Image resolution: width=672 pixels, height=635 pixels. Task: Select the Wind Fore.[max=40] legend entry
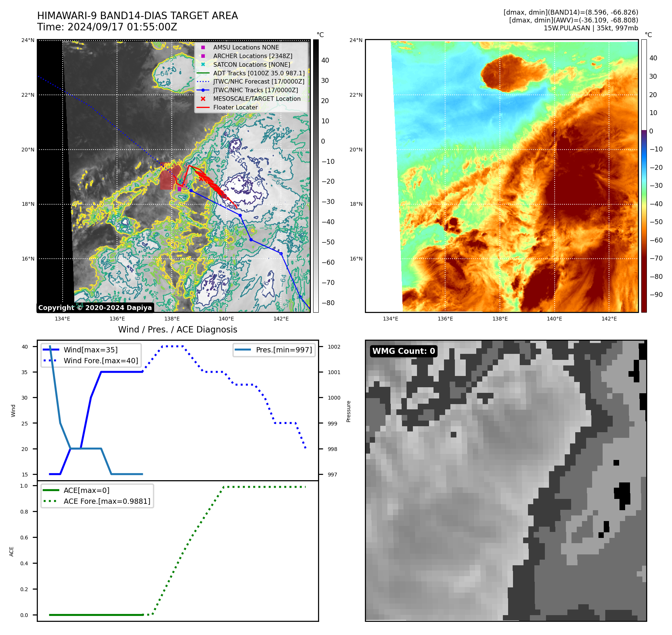[x=100, y=361]
